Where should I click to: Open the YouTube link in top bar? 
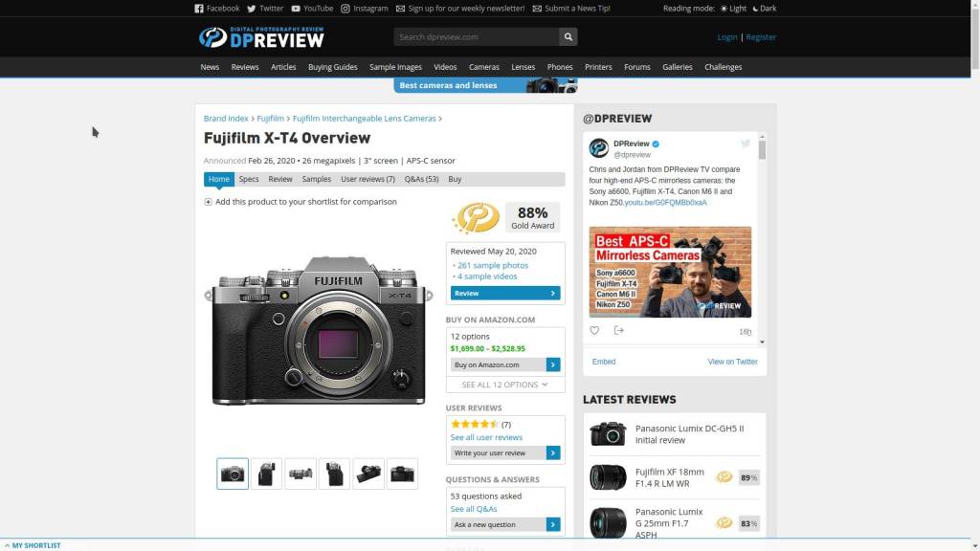312,8
